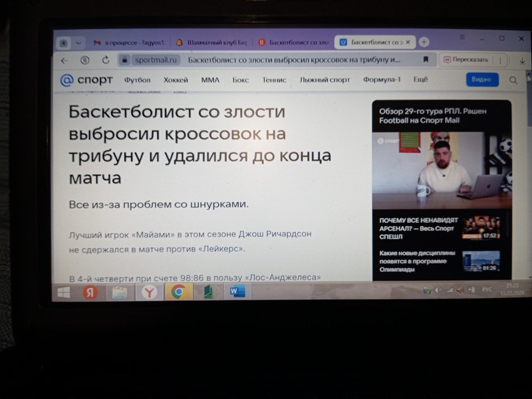The width and height of the screenshot is (532, 399).
Task: Open Google Chrome from the taskbar
Action: pos(178,292)
